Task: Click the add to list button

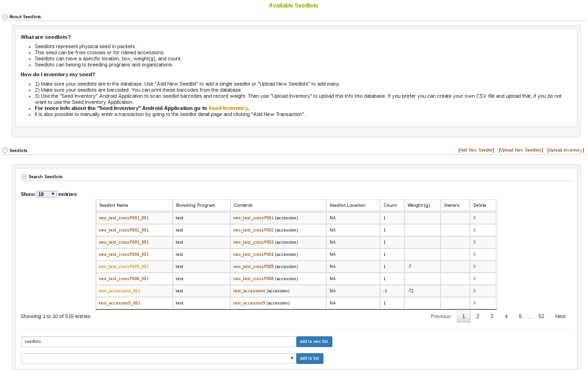Action: click(309, 358)
